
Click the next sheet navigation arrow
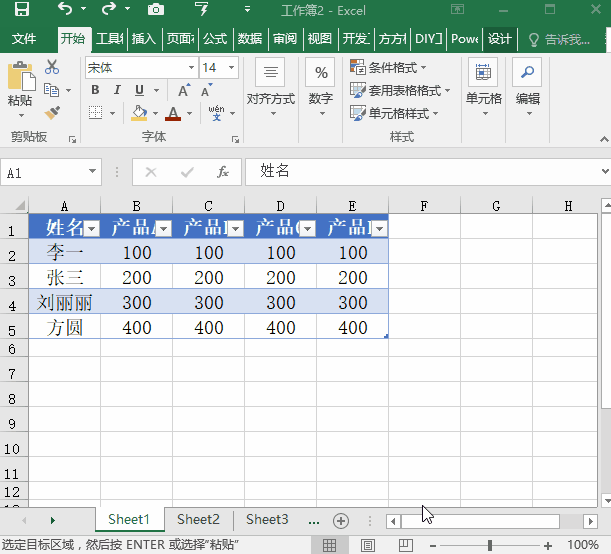53,520
